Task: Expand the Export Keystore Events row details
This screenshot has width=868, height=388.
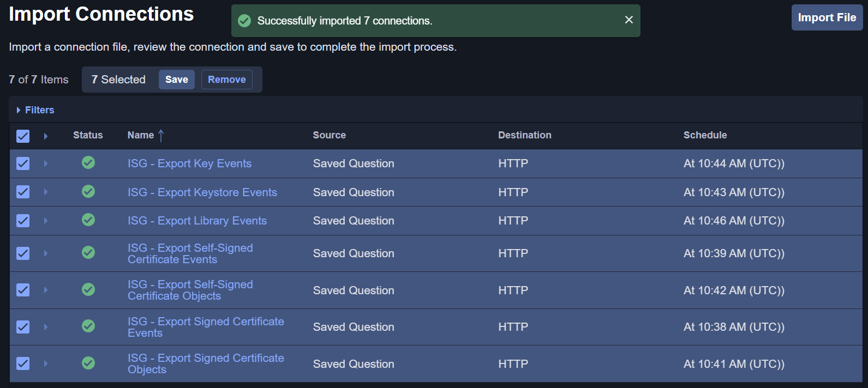Action: pyautogui.click(x=46, y=192)
